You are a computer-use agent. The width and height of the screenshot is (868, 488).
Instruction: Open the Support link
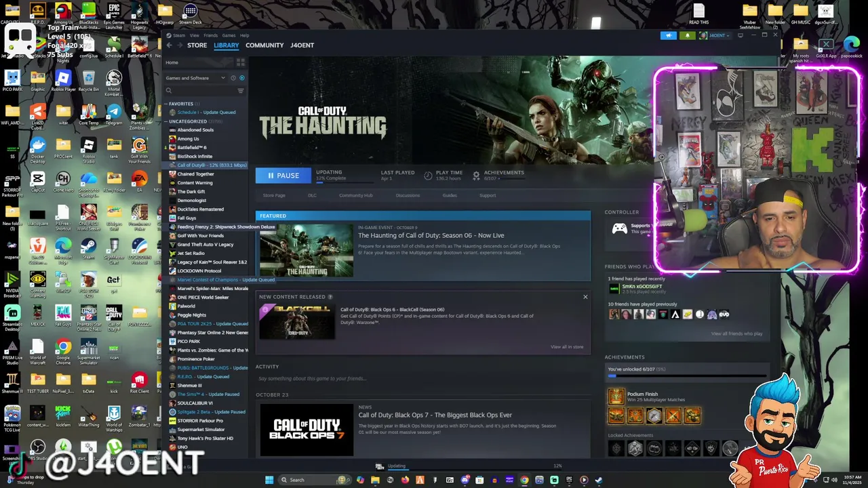488,195
